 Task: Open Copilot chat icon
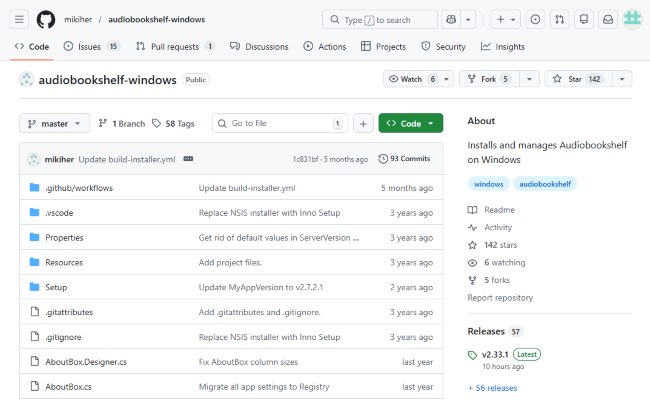coord(451,19)
